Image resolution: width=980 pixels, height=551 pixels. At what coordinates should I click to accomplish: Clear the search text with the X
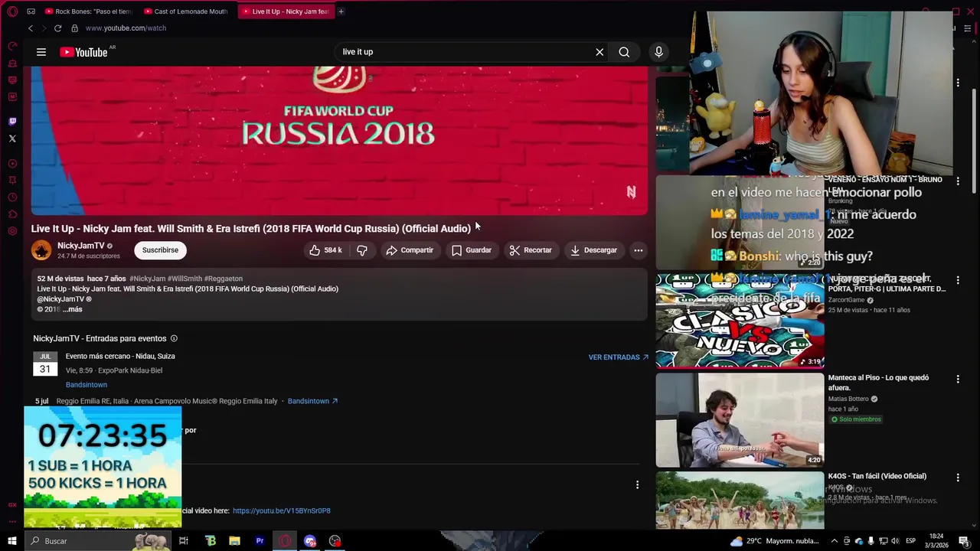(x=599, y=52)
